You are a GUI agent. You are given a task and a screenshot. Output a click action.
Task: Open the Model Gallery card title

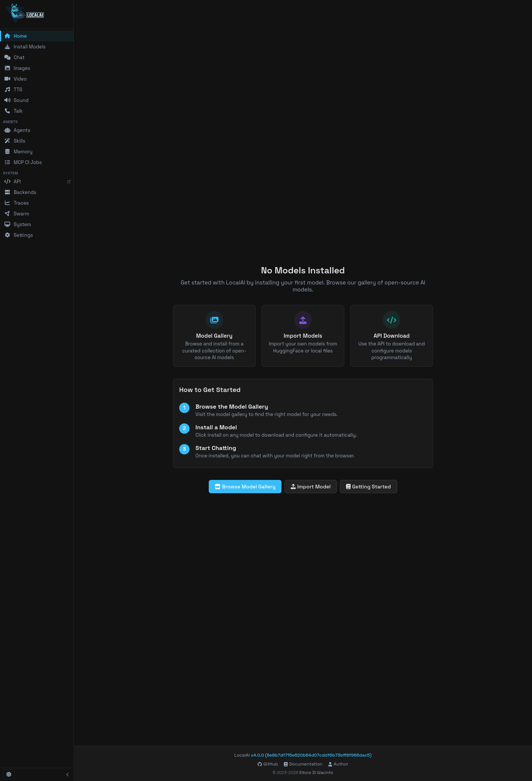pyautogui.click(x=214, y=336)
